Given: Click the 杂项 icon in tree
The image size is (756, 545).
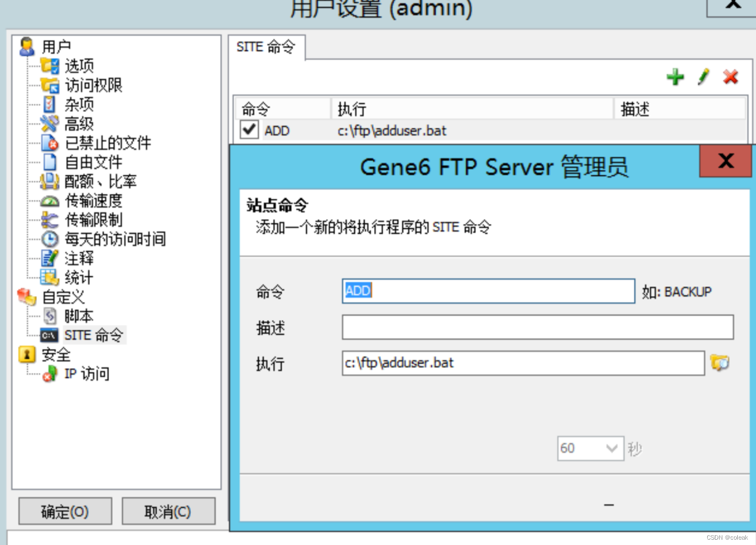Looking at the screenshot, I should (x=50, y=104).
